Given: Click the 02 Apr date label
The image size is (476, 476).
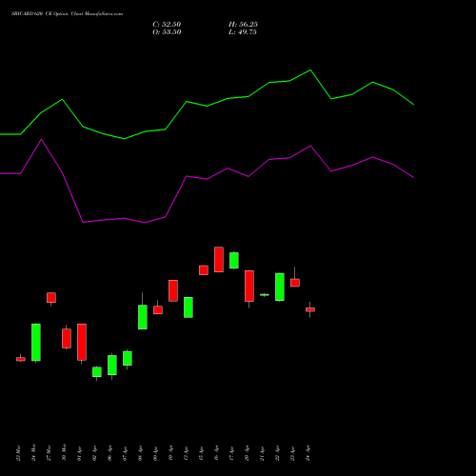Looking at the screenshot, I should click(x=94, y=453).
